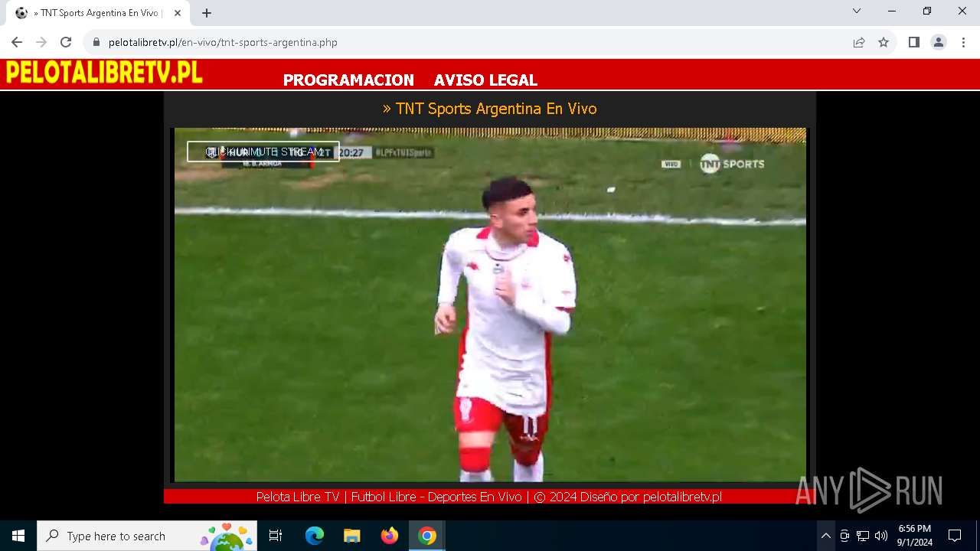Image resolution: width=980 pixels, height=551 pixels.
Task: Click the search box weather artwork icon
Action: [227, 536]
